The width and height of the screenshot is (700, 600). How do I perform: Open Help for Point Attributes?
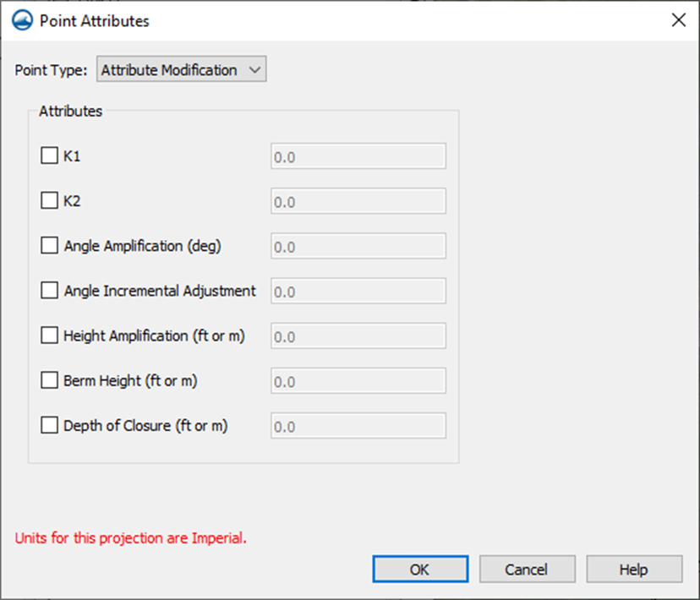(634, 570)
